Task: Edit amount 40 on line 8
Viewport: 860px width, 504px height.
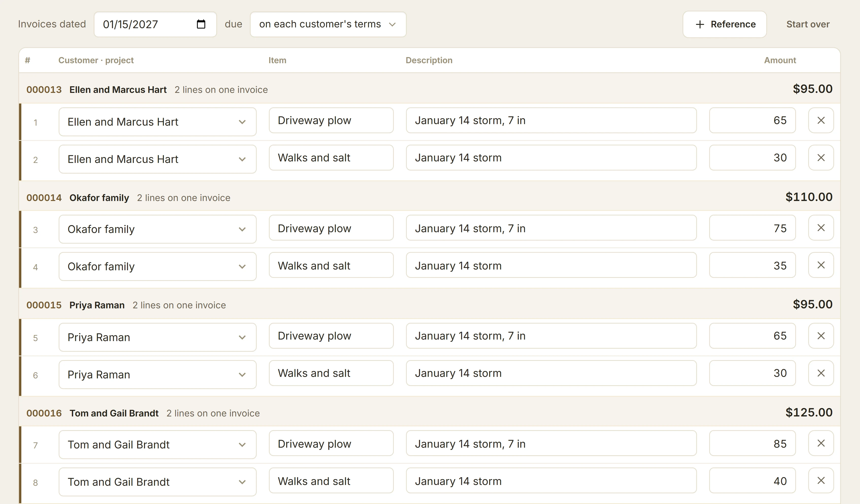Action: (752, 480)
